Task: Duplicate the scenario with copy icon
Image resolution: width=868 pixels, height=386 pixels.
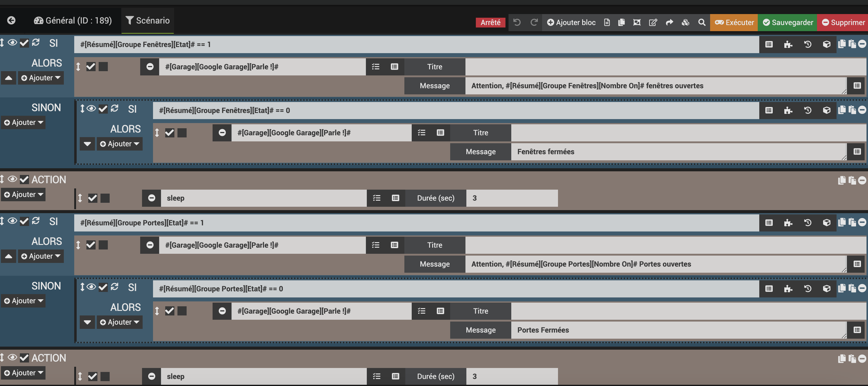Action: click(622, 23)
